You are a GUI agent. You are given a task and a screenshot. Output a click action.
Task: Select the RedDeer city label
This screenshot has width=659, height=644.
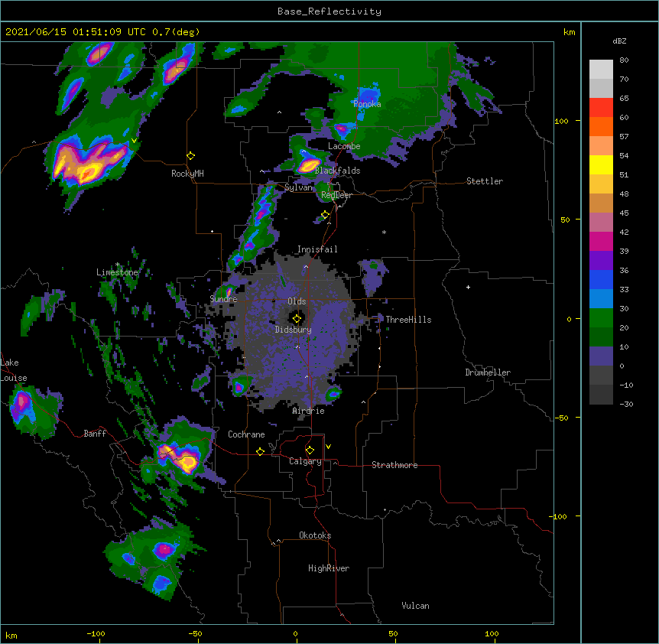coord(336,195)
